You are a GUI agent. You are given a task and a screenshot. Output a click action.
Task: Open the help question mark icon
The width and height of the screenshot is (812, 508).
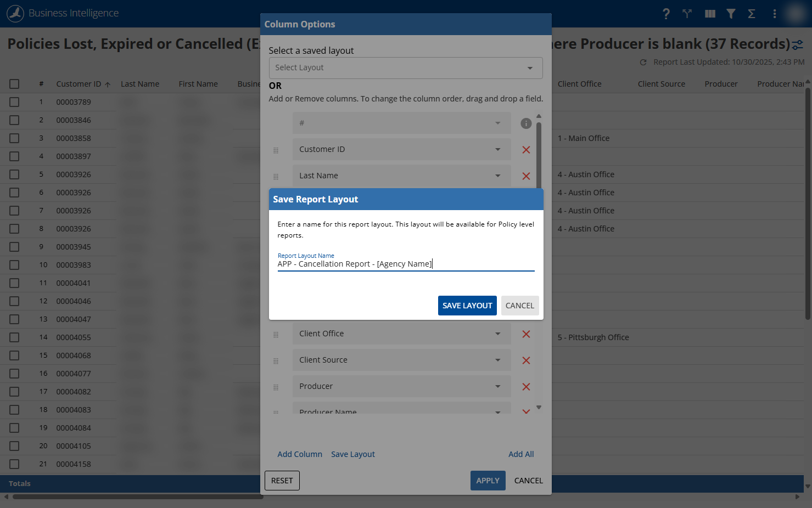[x=666, y=14]
